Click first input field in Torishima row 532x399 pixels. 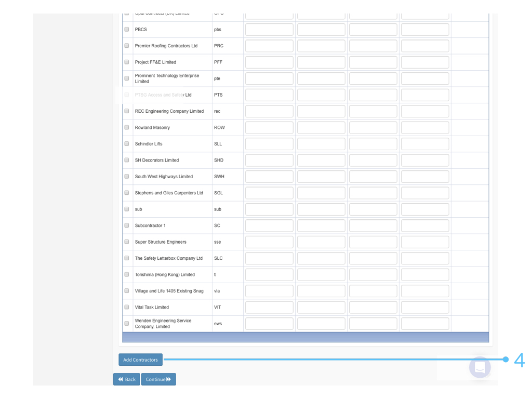[x=270, y=274]
